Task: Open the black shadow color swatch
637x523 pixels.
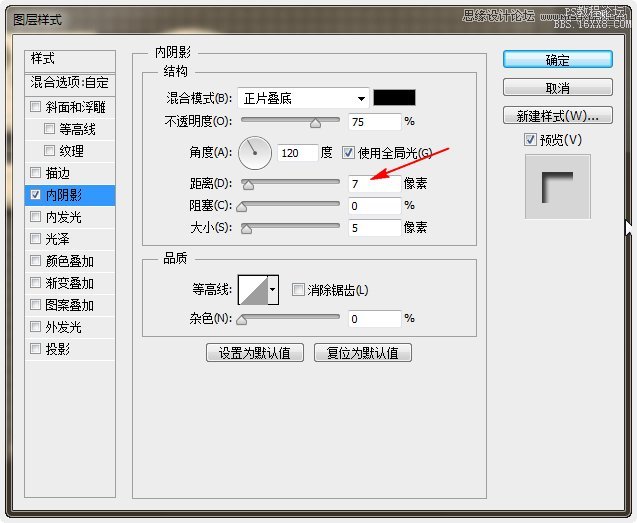Action: click(394, 98)
